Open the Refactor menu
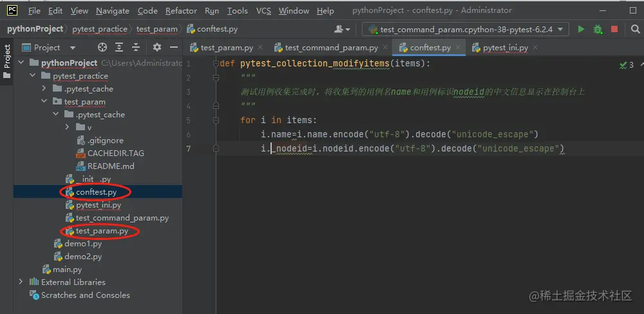Viewport: 644px width, 314px height. 181,11
